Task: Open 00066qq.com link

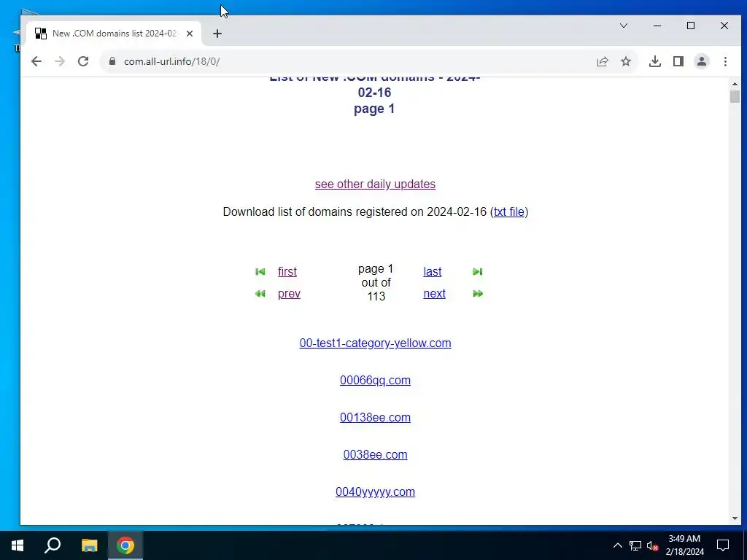Action: (376, 381)
